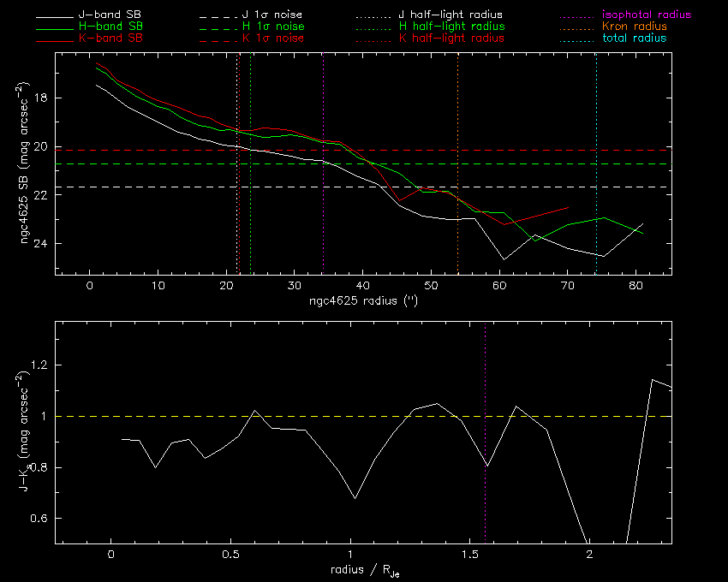This screenshot has height=582, width=728.
Task: Click the orange Kron radius legend label
Action: pos(635,27)
